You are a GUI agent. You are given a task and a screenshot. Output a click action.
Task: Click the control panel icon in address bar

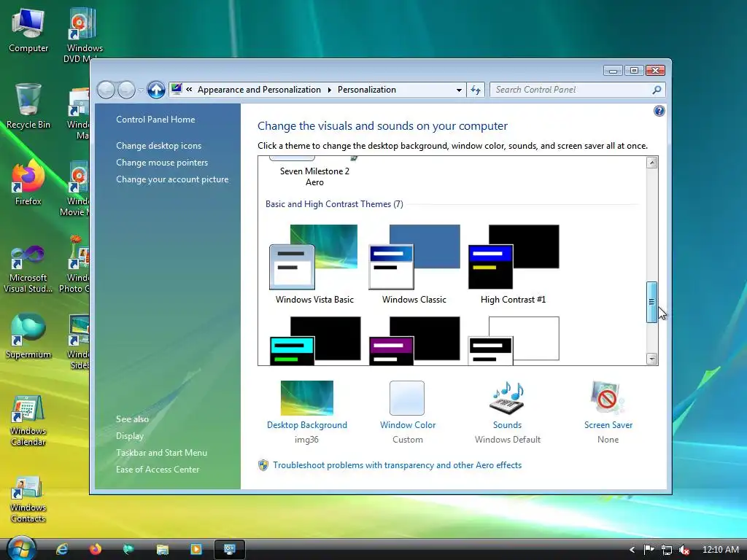click(x=177, y=89)
